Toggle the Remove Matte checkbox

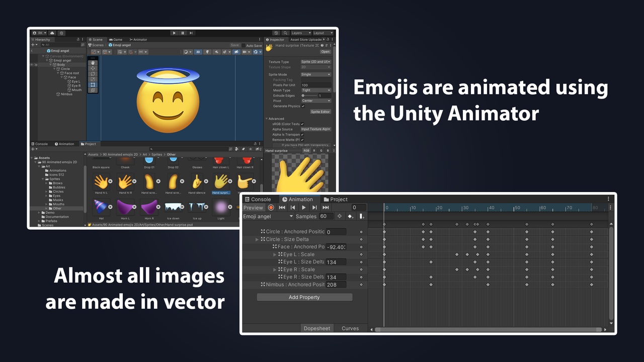(x=302, y=140)
